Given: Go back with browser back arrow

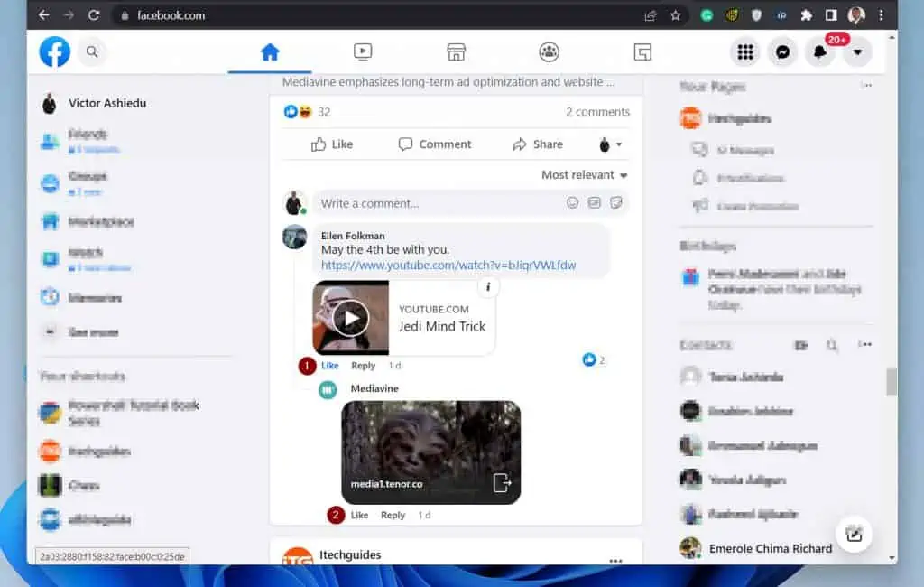Looking at the screenshot, I should tap(43, 15).
